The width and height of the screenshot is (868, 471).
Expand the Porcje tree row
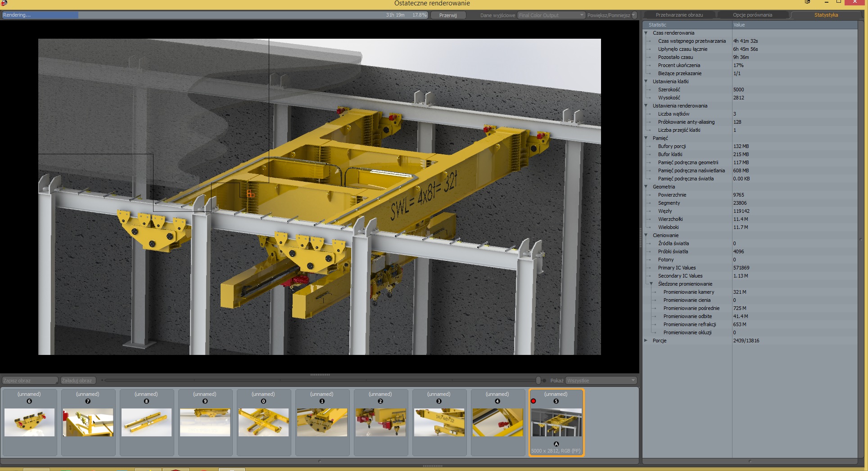coord(646,341)
